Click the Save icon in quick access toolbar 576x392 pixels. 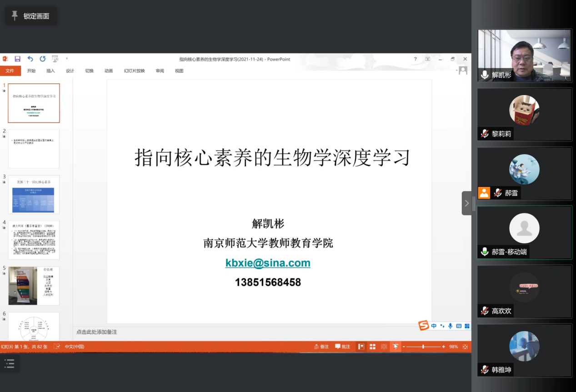pos(18,59)
